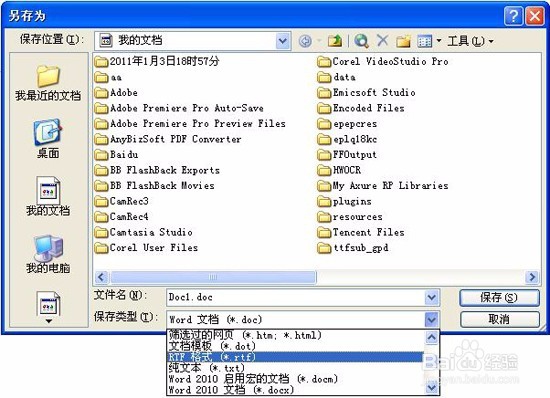Expand the 文件名 filename dropdown arrow
Screen dimensions: 550x398
click(x=431, y=297)
